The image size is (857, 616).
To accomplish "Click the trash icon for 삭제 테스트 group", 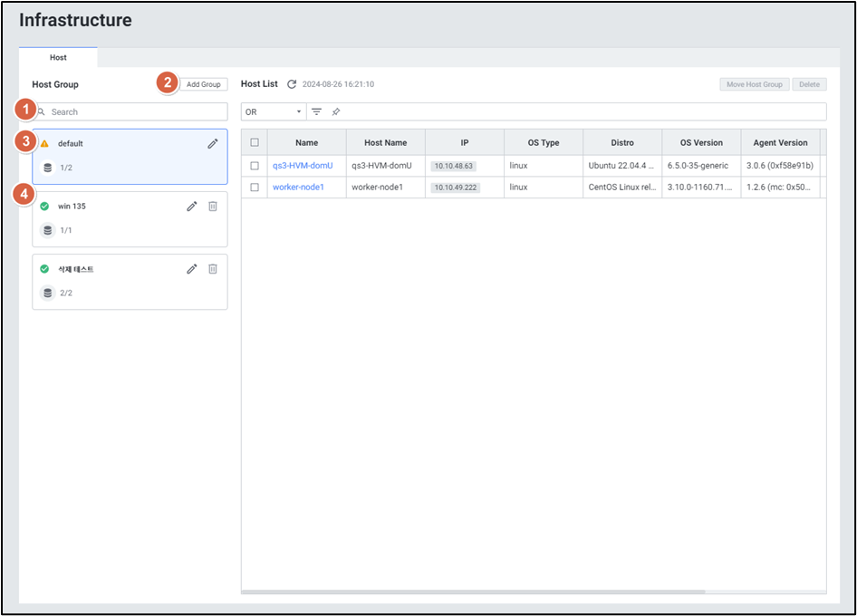I will [x=213, y=269].
